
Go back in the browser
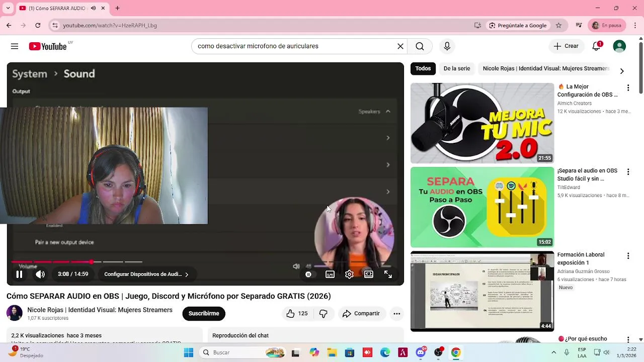(x=9, y=25)
